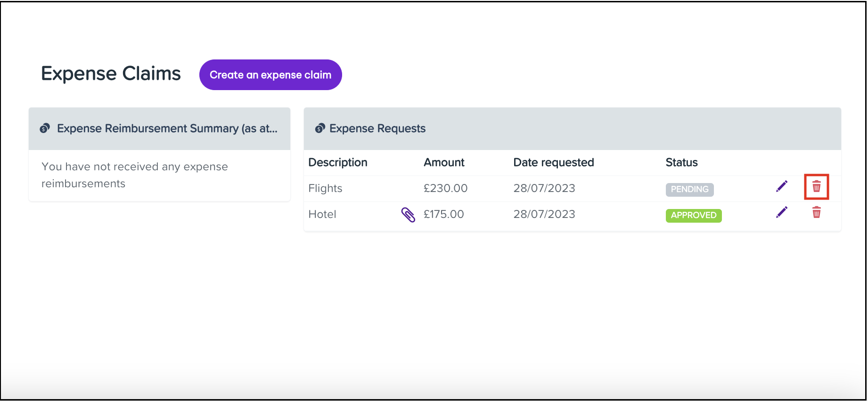868x401 pixels.
Task: Delete the Hotel expense claim
Action: click(x=816, y=213)
